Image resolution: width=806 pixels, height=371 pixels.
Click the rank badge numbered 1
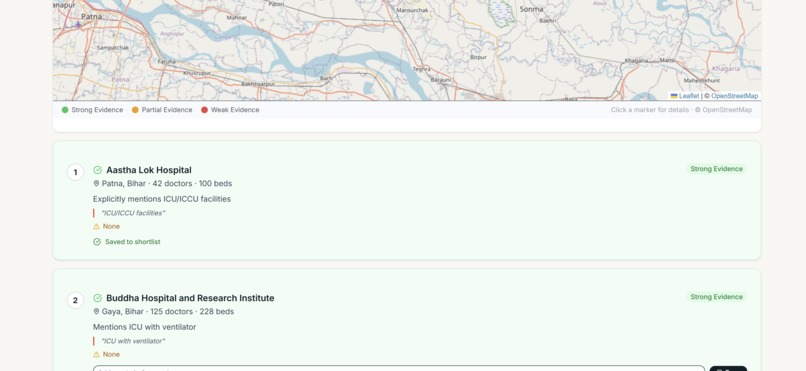(x=76, y=172)
